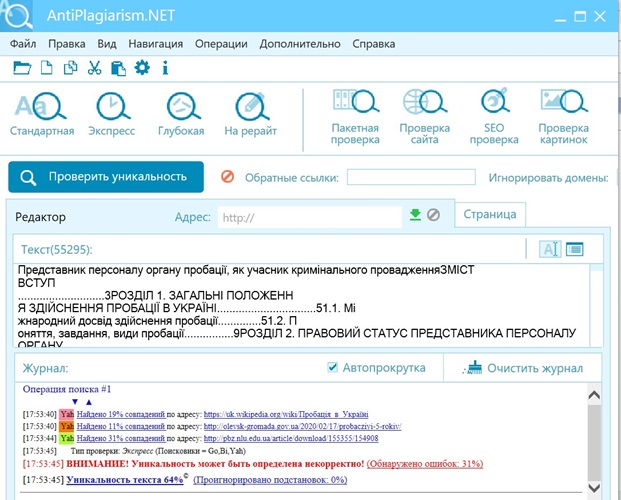
Task: Open Проверка картинок tool
Action: click(564, 117)
